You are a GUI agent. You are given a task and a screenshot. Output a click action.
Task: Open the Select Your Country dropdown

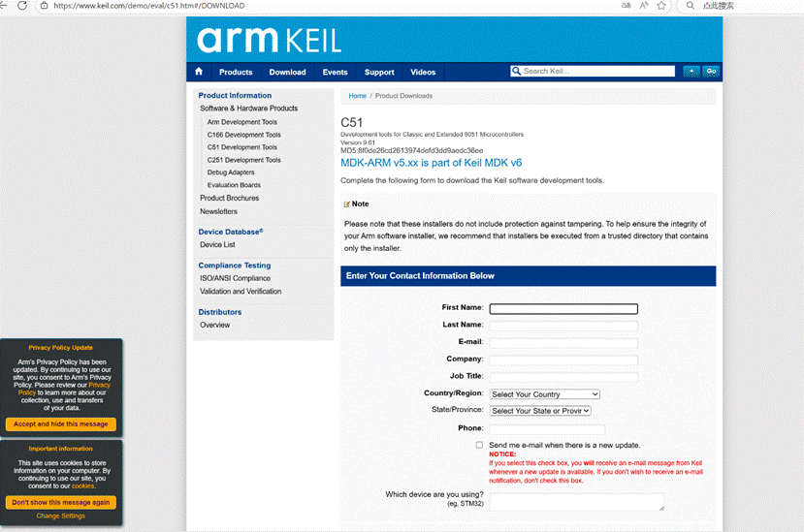[544, 394]
